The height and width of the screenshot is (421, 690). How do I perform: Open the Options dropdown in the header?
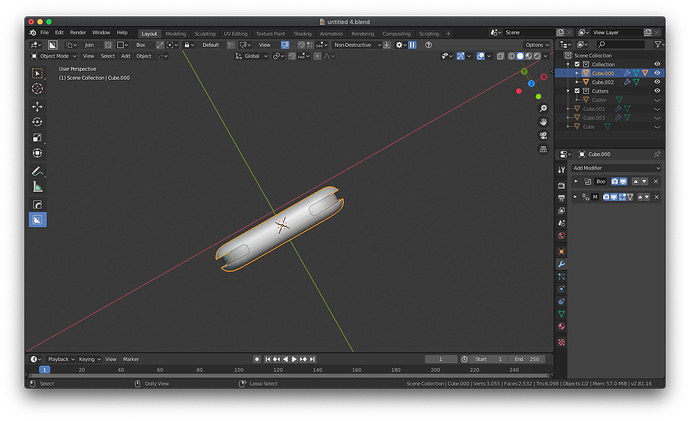537,45
